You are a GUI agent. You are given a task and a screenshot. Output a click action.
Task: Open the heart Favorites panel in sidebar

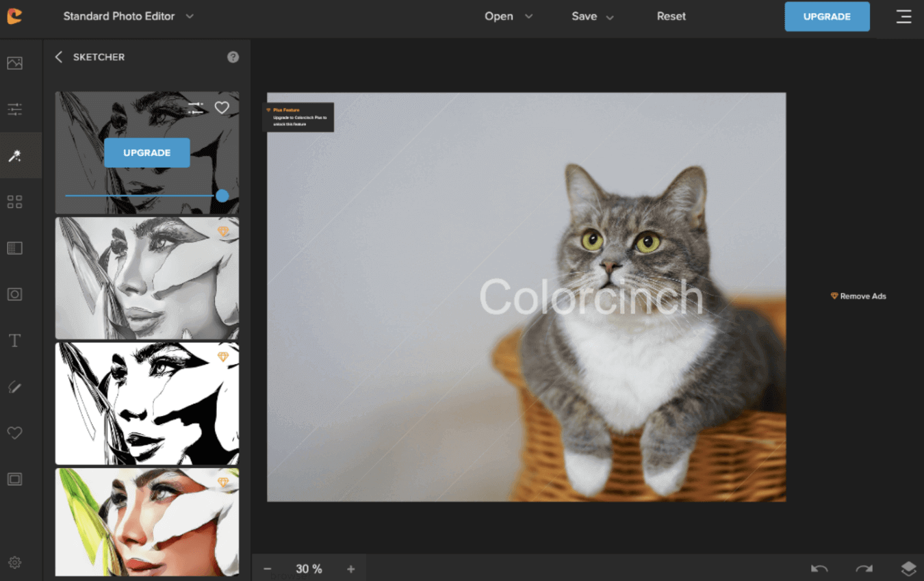click(x=15, y=432)
